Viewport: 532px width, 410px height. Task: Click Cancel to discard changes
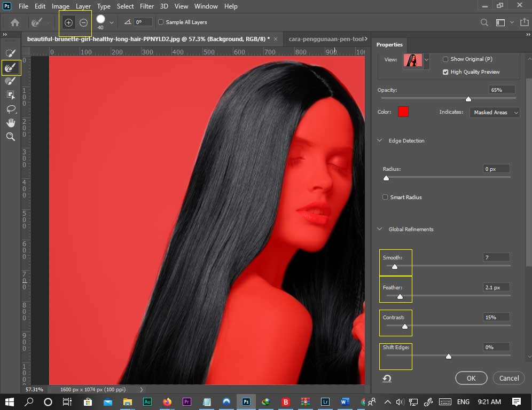[x=509, y=378]
